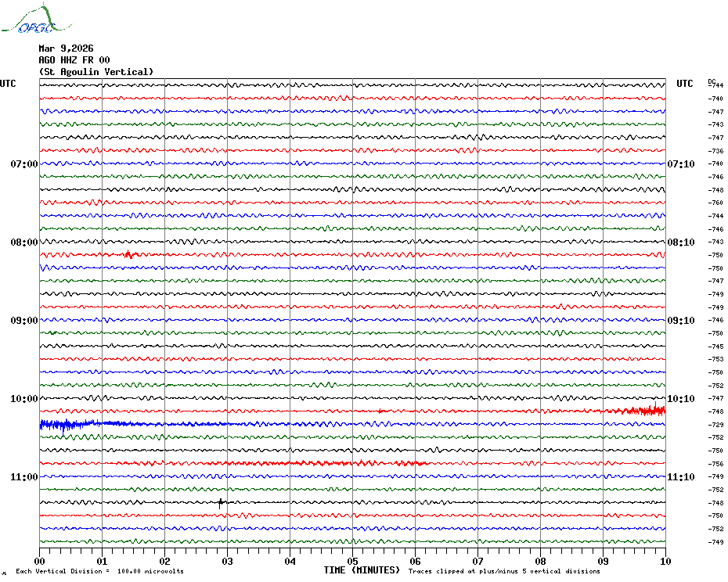Click the "08" minute axis label
The image size is (728, 582).
(540, 562)
